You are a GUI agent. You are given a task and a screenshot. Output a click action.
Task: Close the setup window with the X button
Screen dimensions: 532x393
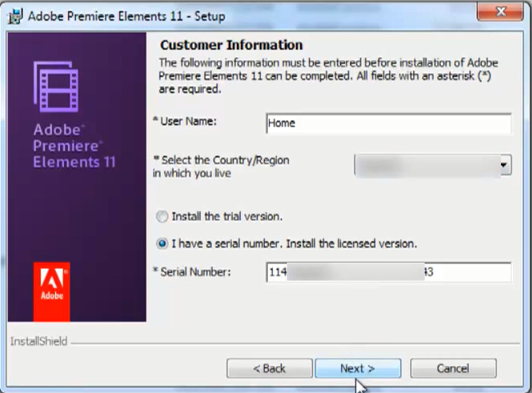pos(500,12)
